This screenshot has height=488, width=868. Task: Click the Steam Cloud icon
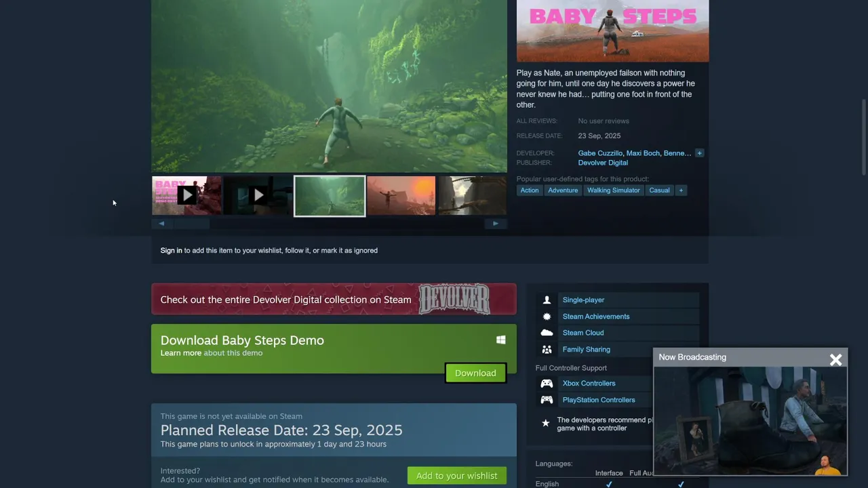(x=547, y=333)
